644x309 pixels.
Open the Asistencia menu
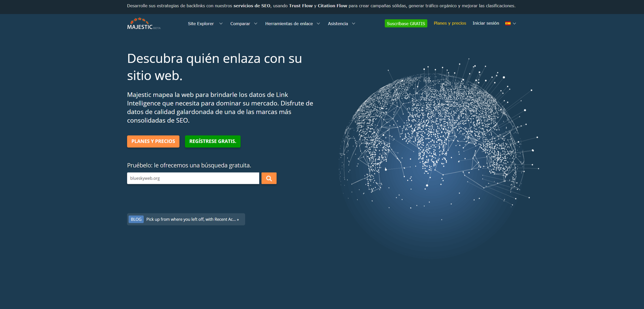pyautogui.click(x=338, y=24)
